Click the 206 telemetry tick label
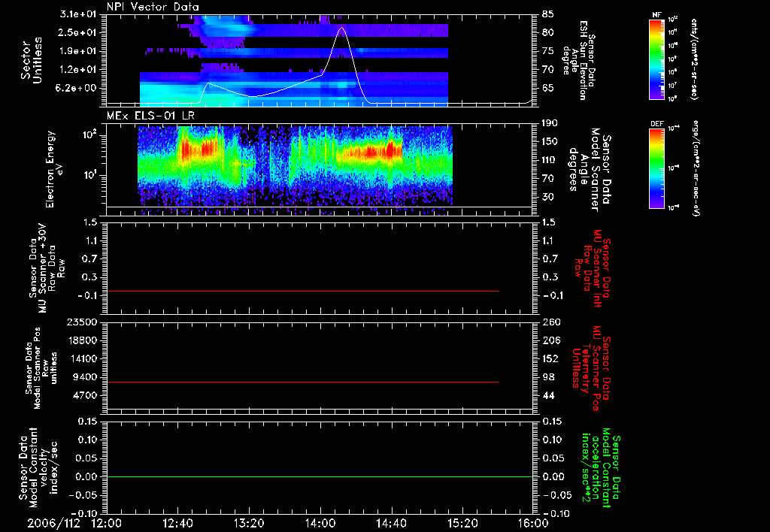This screenshot has width=770, height=532. click(x=551, y=340)
